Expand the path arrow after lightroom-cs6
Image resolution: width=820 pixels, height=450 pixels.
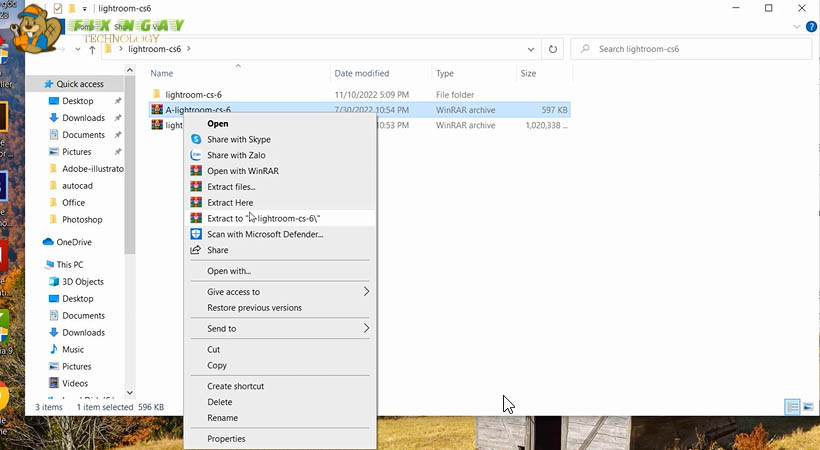click(188, 49)
